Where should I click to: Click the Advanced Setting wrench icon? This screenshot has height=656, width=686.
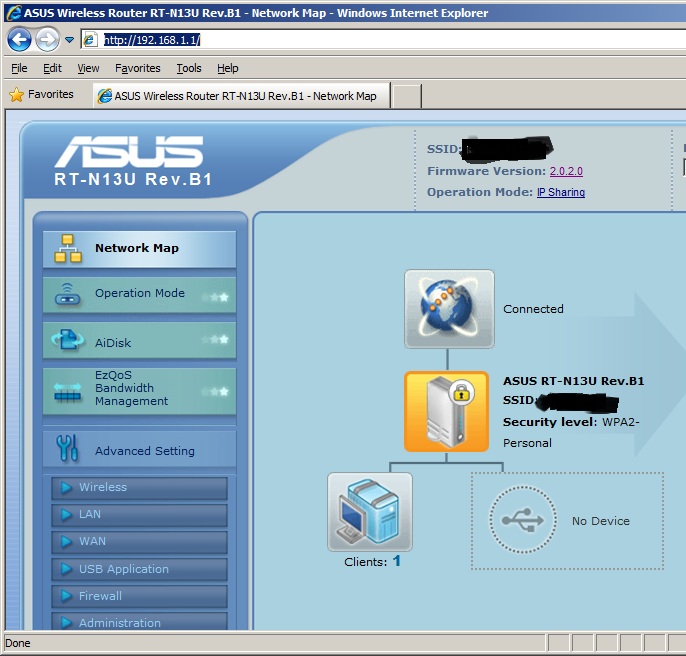tap(67, 448)
